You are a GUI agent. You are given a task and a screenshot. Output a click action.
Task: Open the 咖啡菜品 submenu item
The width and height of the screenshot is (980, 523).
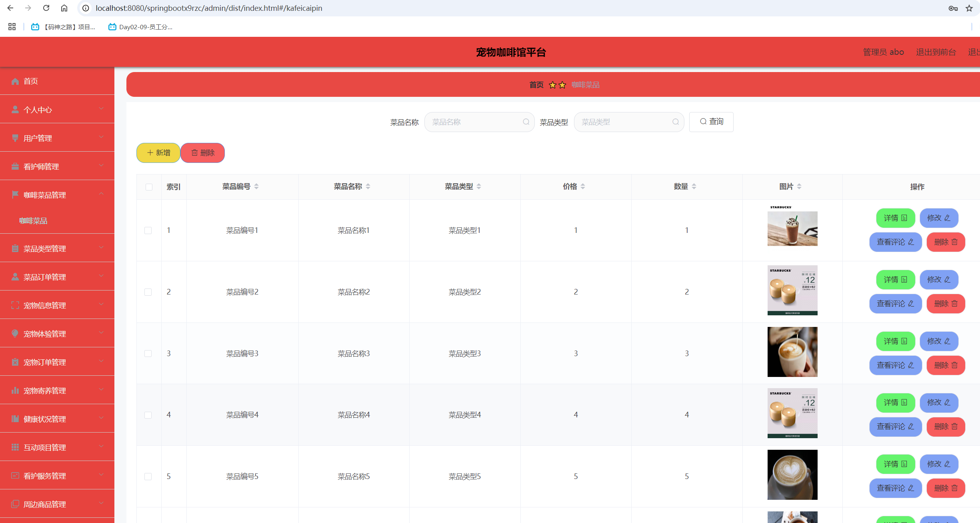tap(34, 221)
